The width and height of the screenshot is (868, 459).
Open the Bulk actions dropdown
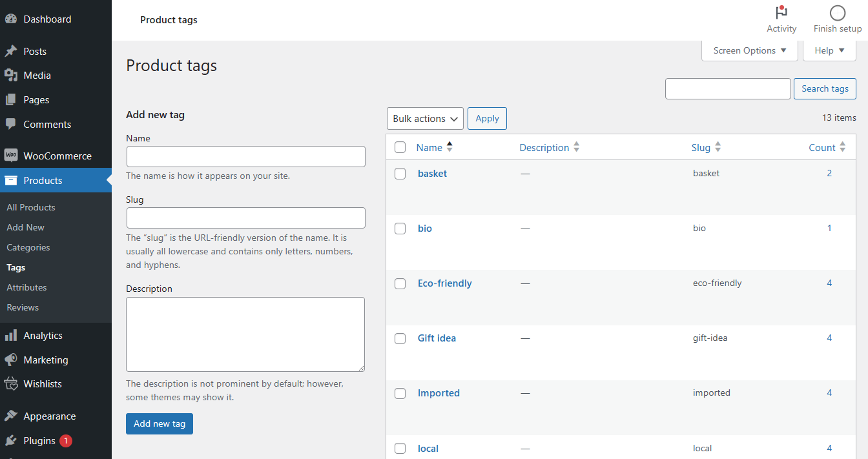(425, 119)
